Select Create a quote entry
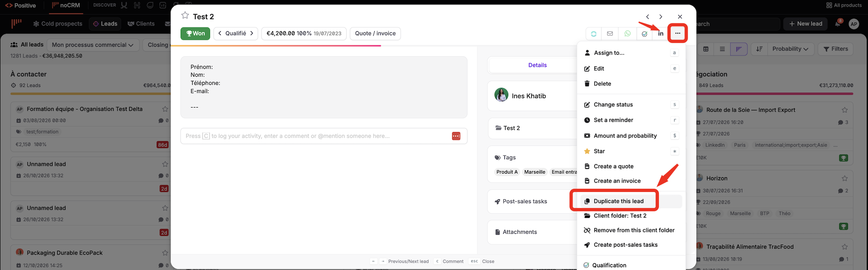This screenshot has width=868, height=270. tap(631, 166)
